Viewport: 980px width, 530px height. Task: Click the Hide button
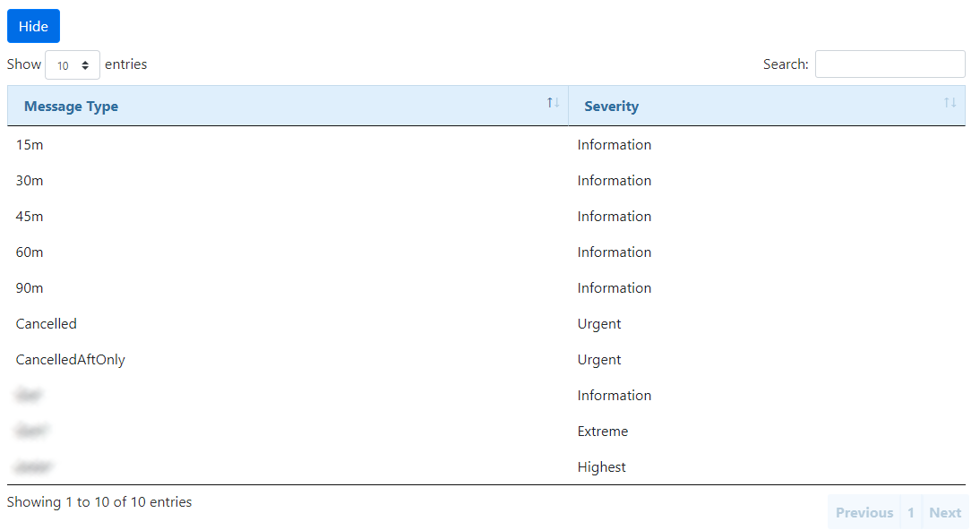coord(33,26)
